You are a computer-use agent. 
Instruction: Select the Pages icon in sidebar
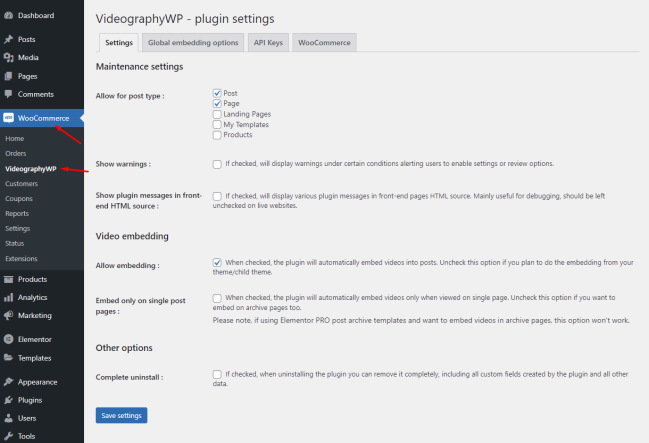click(8, 76)
